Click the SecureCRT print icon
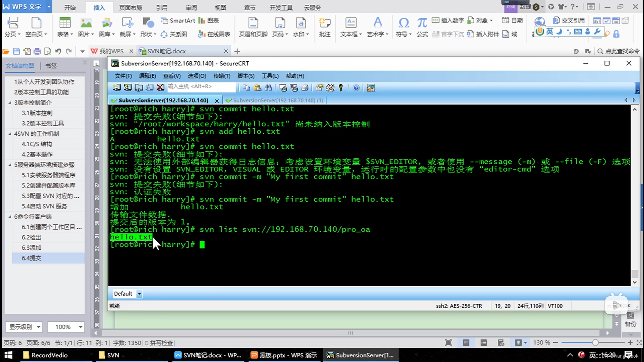Viewport: 644px width, 362px height. [x=305, y=88]
